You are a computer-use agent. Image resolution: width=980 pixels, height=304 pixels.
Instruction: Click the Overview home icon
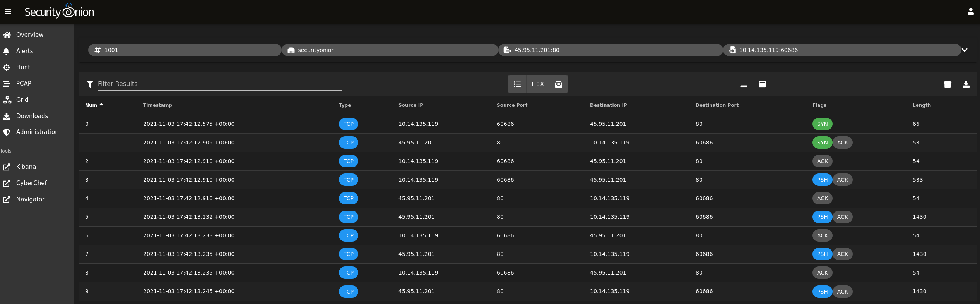[7, 35]
